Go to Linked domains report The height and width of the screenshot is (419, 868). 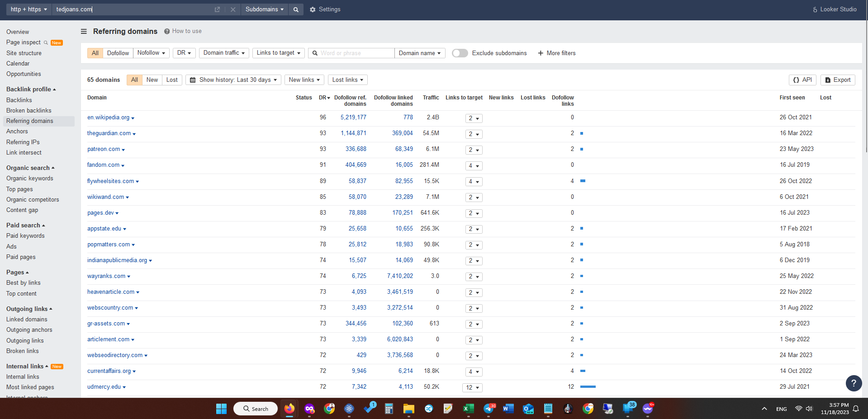pyautogui.click(x=27, y=320)
